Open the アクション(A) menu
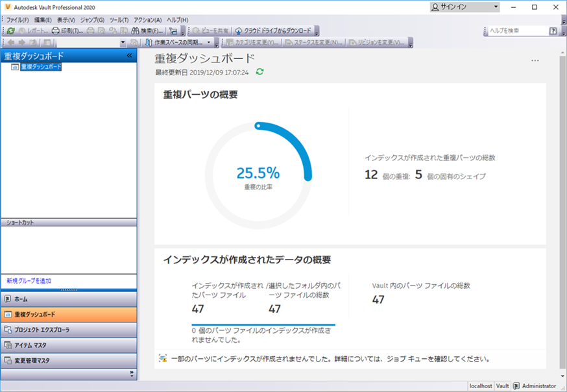Viewport: 567px width, 392px height. pos(147,20)
